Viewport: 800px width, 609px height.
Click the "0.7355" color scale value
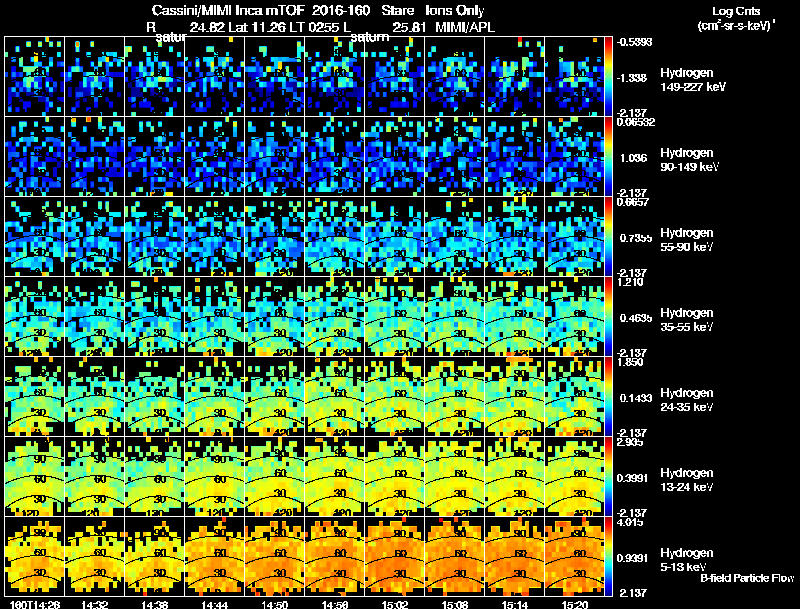click(x=635, y=238)
